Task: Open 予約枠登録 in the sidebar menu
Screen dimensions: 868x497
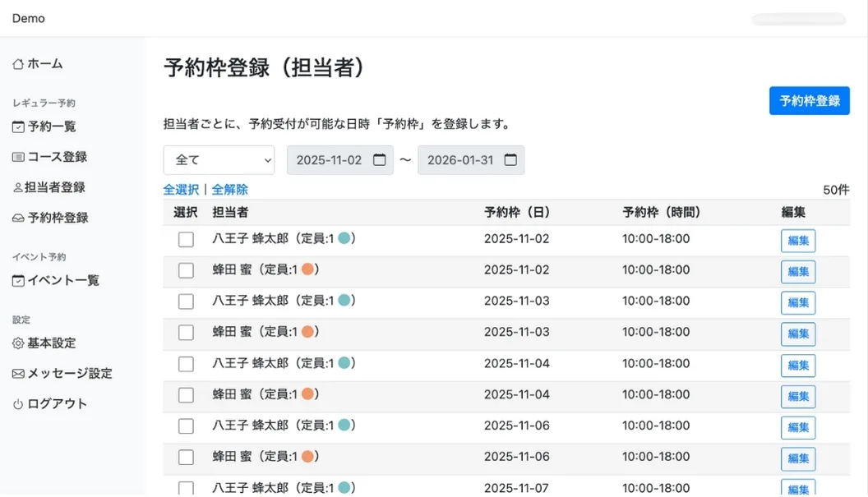Action: [58, 219]
